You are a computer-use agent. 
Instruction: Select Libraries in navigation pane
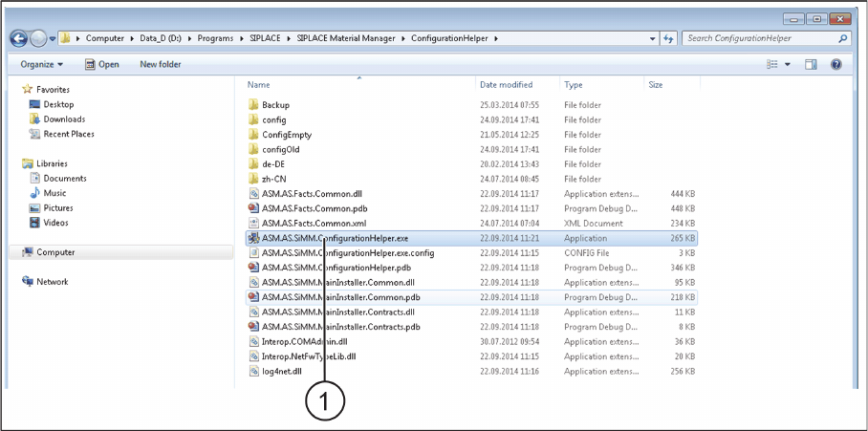[x=45, y=163]
